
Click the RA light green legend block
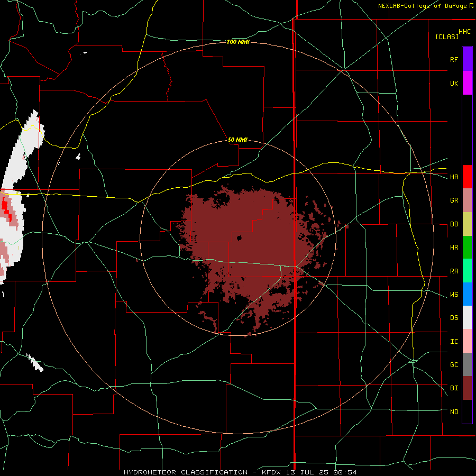tap(467, 271)
